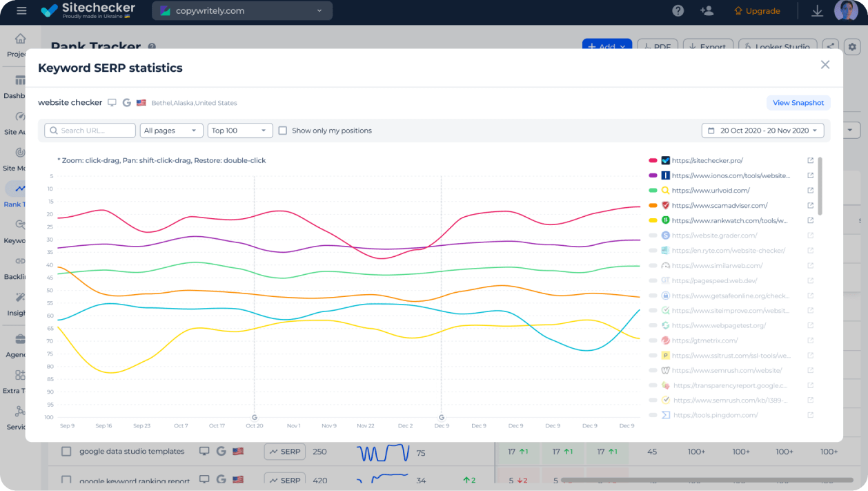The height and width of the screenshot is (491, 868).
Task: Open gtmetrix.com via its external link icon
Action: (811, 340)
